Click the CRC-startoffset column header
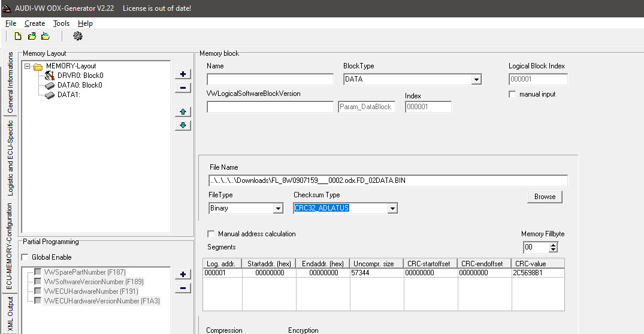The image size is (644, 334). click(x=430, y=264)
